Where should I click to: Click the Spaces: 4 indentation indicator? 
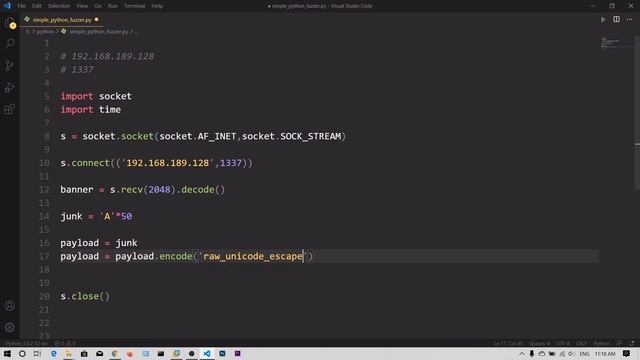(539, 343)
